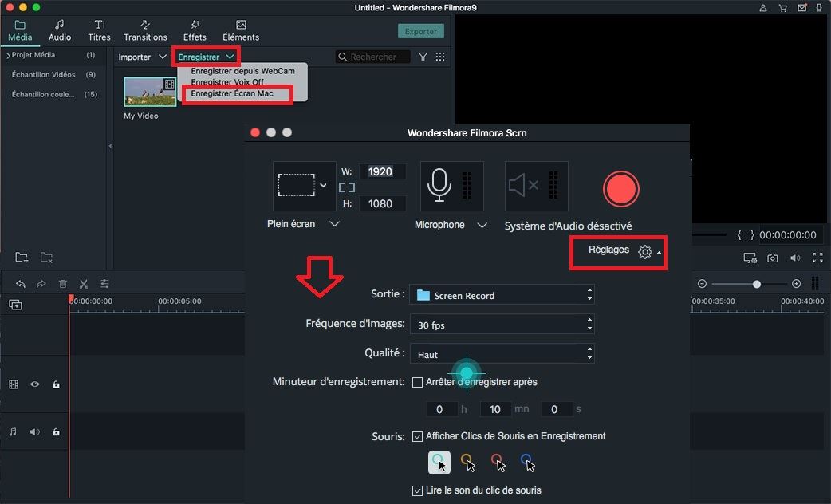Open the Réglages gear icon

645,252
